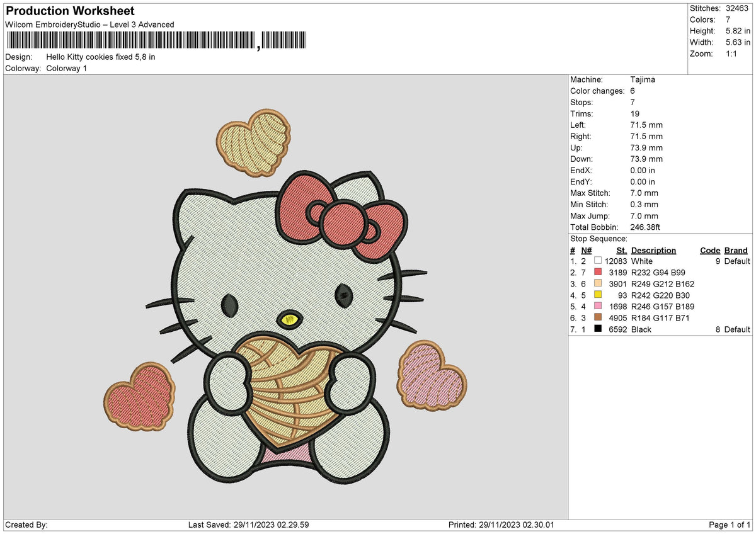Click the 'Stop Sequence:' heading
This screenshot has height=534, width=756.
point(598,239)
